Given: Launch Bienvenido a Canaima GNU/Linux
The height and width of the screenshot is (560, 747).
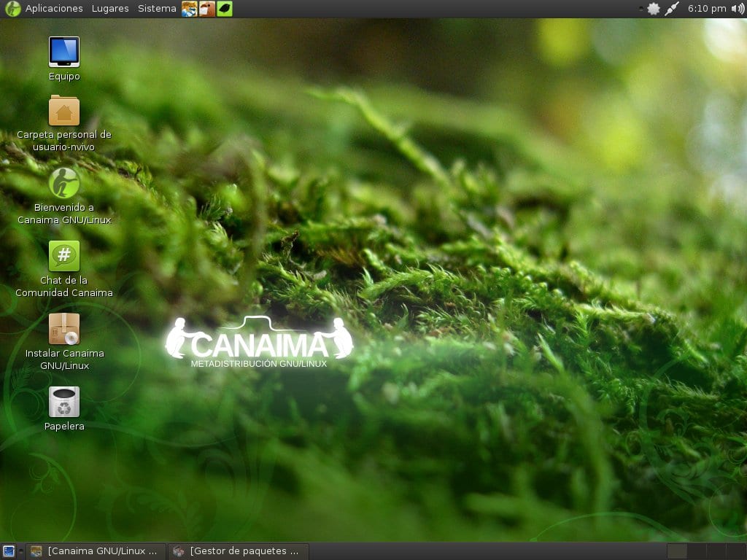Looking at the screenshot, I should tap(64, 182).
